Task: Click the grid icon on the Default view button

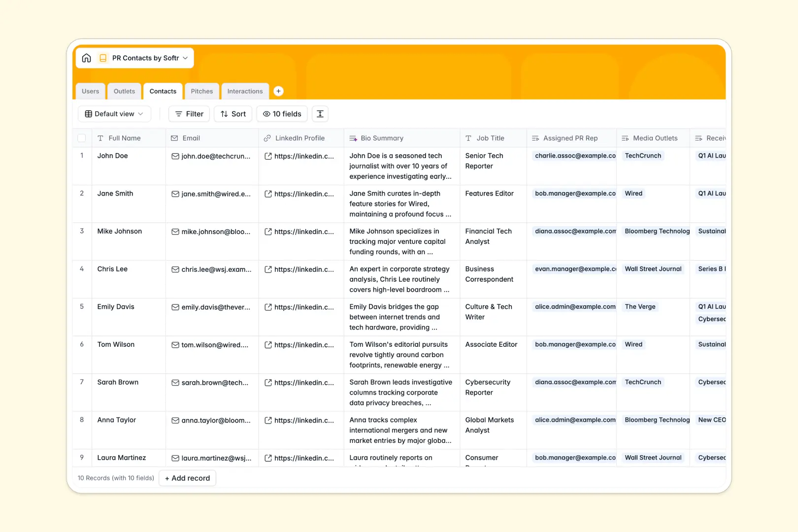Action: tap(88, 114)
